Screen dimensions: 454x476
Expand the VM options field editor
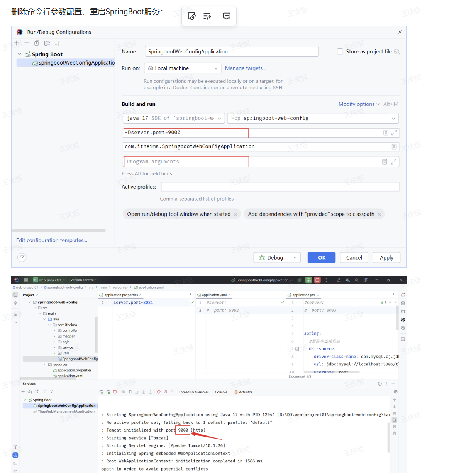(394, 133)
